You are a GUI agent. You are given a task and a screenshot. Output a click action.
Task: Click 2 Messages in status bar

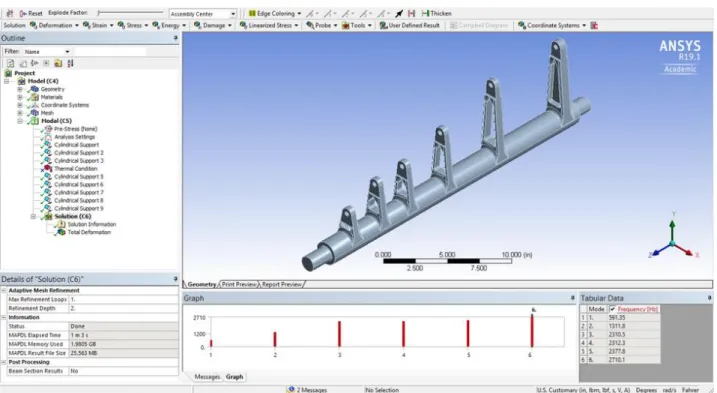(x=308, y=389)
